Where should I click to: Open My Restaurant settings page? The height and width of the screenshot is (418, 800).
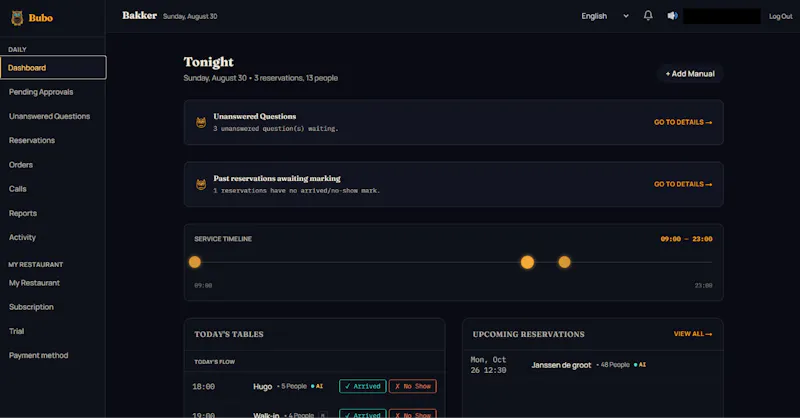point(34,283)
